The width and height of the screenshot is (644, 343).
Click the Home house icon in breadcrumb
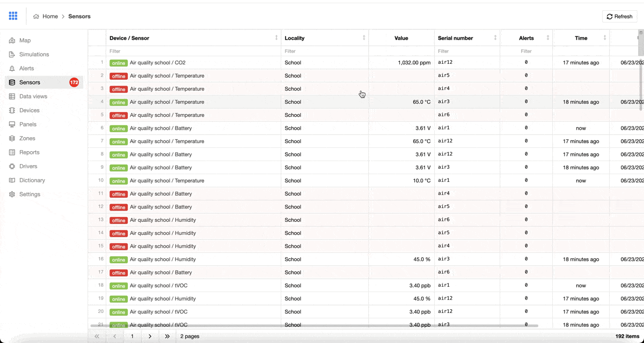(x=36, y=17)
